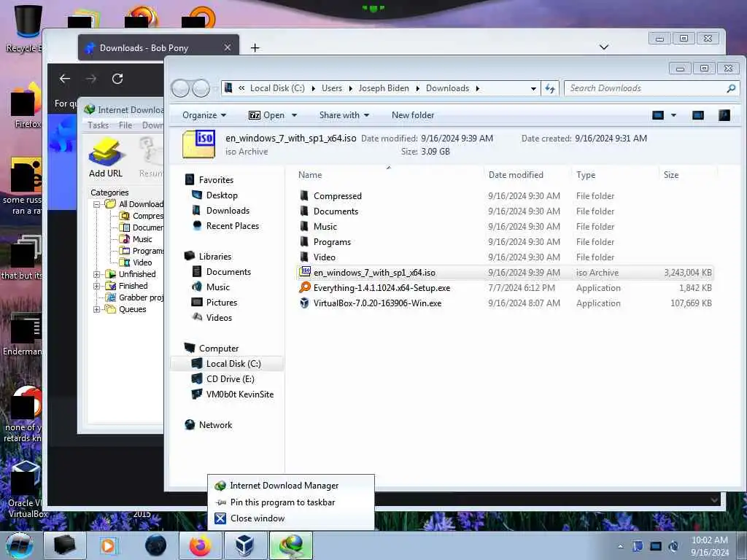Choose Pin this program to taskbar
The image size is (747, 560).
pyautogui.click(x=291, y=502)
